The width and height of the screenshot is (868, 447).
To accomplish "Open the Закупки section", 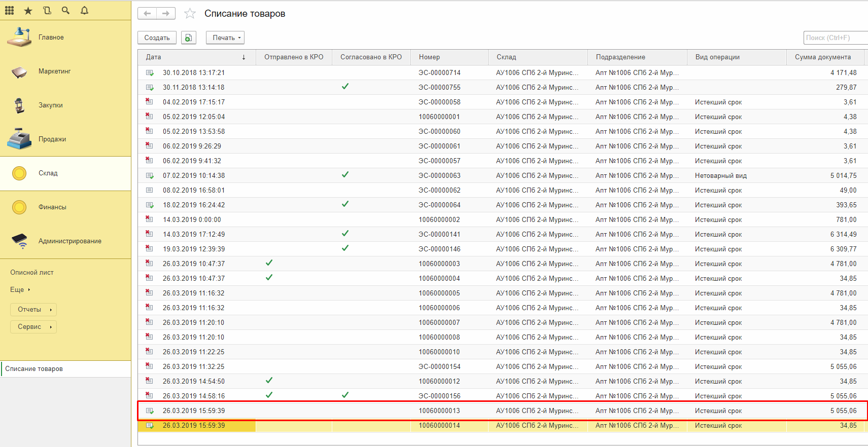I will click(x=51, y=105).
